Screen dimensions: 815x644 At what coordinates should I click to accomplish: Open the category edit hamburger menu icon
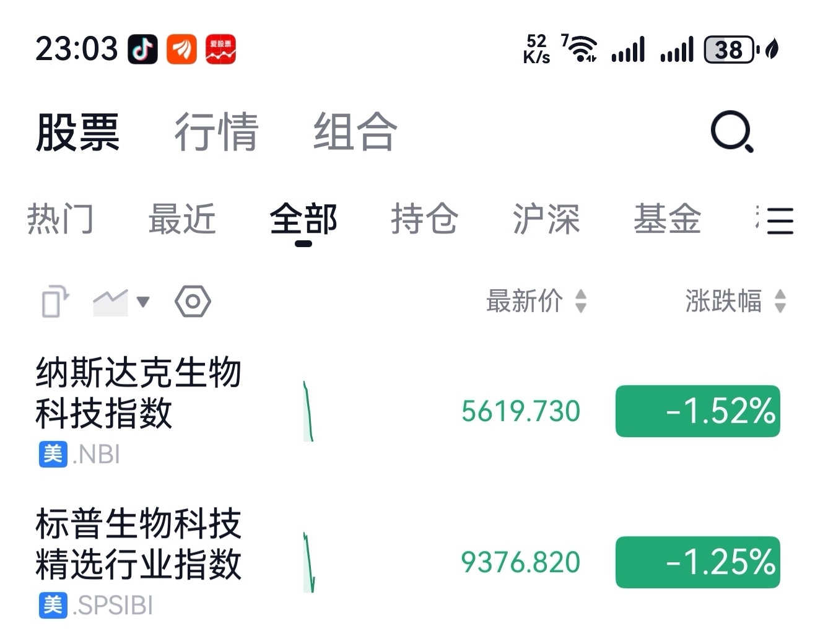click(x=779, y=220)
